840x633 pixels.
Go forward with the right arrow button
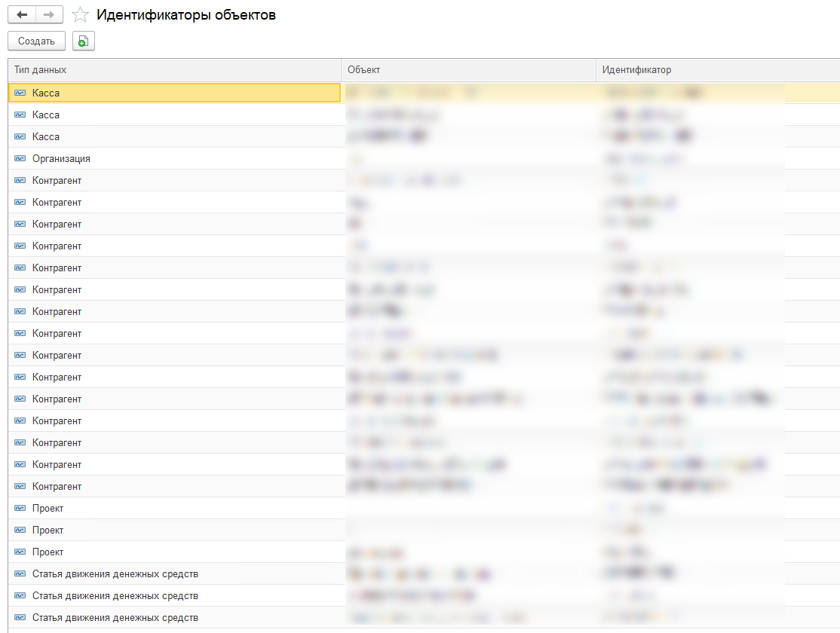click(x=49, y=14)
